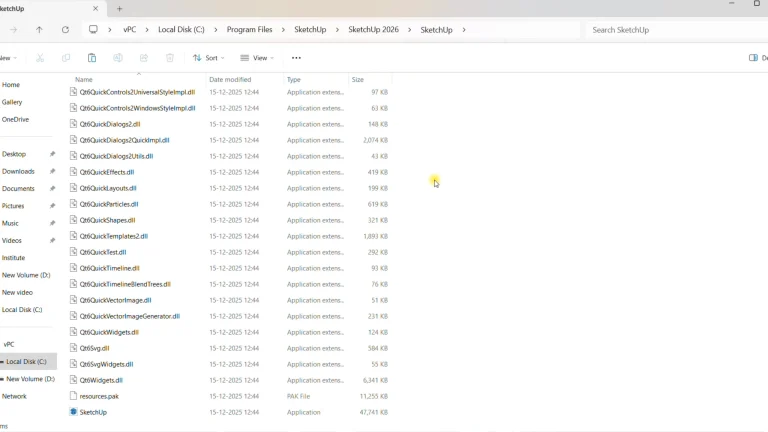Click the Forward navigation arrow
Screen dimensions: 768x432
(x=13, y=30)
